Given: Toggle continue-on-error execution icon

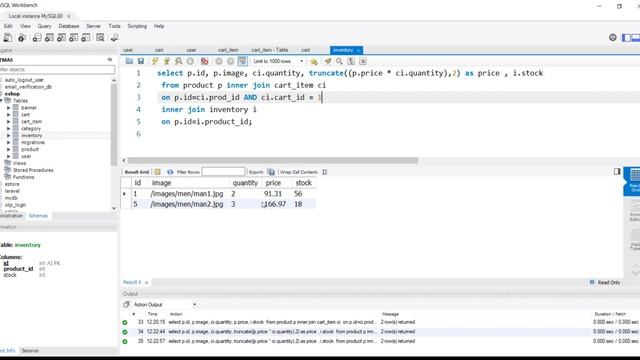Looking at the screenshot, I should coord(204,61).
